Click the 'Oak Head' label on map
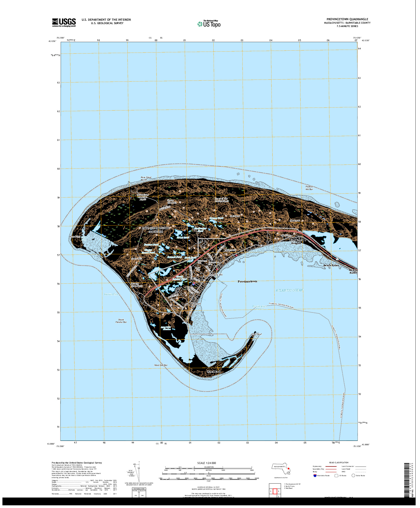420x508 pixels. [235, 216]
